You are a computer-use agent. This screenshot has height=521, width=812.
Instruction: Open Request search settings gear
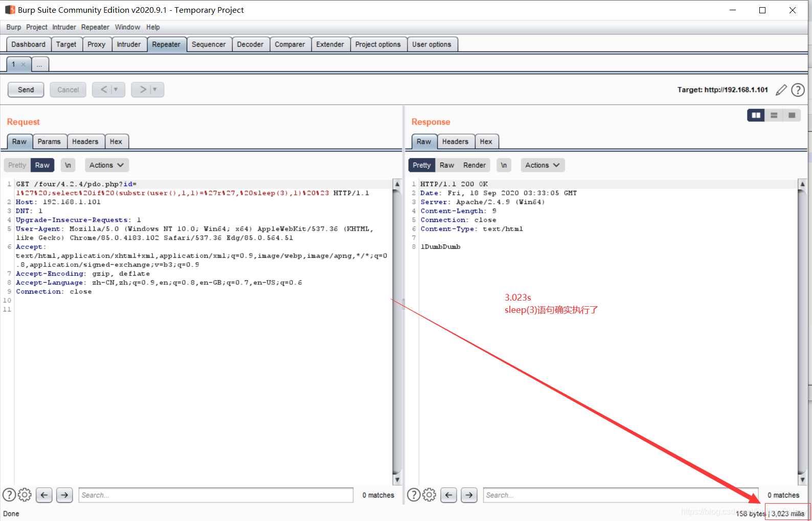pos(25,495)
